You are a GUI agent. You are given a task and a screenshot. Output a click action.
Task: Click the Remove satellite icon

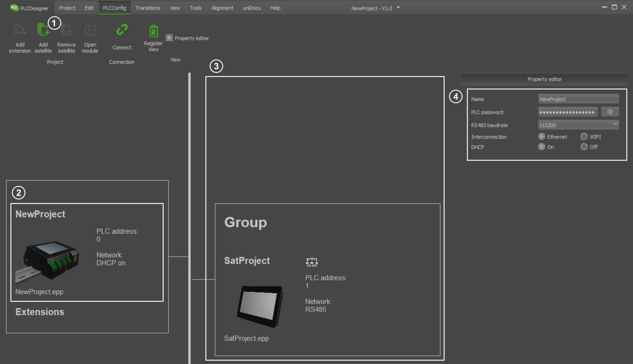pos(67,30)
